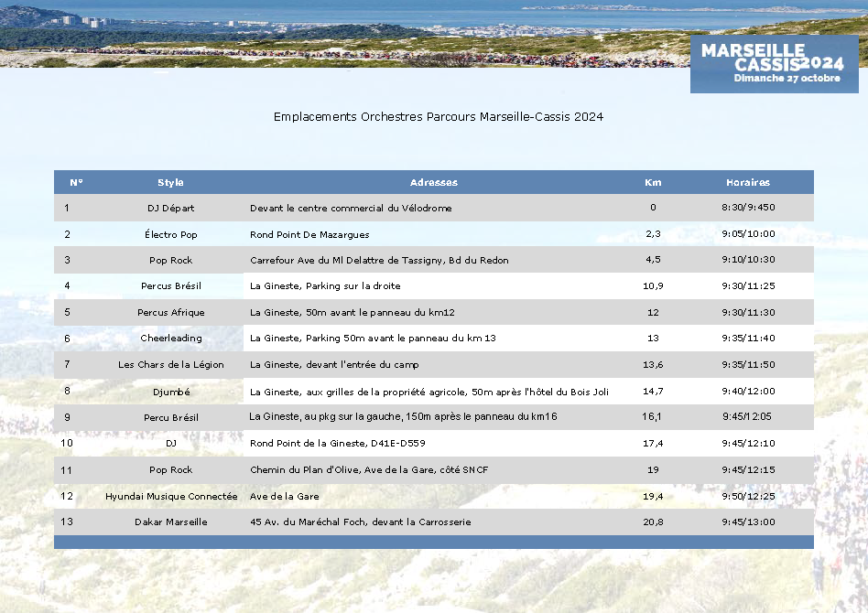Click 'Rond Point de la Gineste, D41E-D559'
The width and height of the screenshot is (868, 613).
(338, 443)
